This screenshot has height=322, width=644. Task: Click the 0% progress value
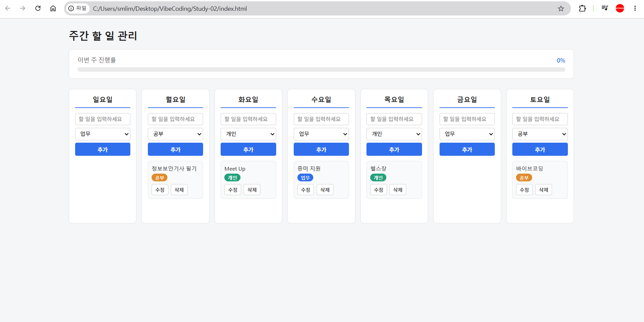click(561, 61)
